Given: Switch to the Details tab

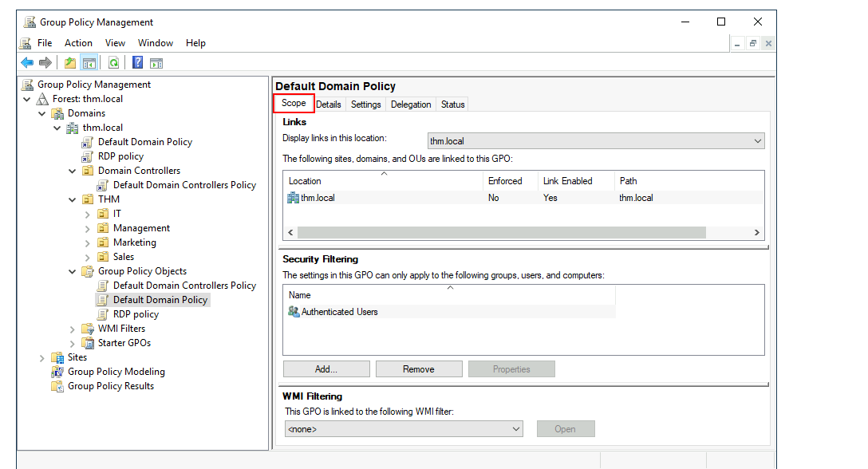Looking at the screenshot, I should tap(329, 104).
